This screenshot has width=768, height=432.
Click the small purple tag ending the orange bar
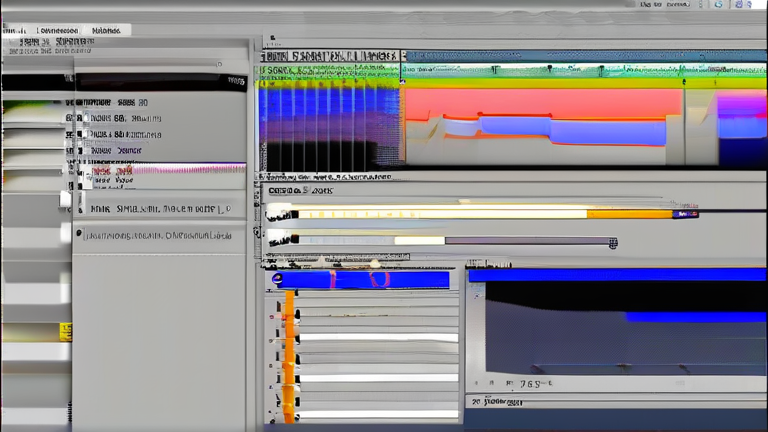point(685,214)
